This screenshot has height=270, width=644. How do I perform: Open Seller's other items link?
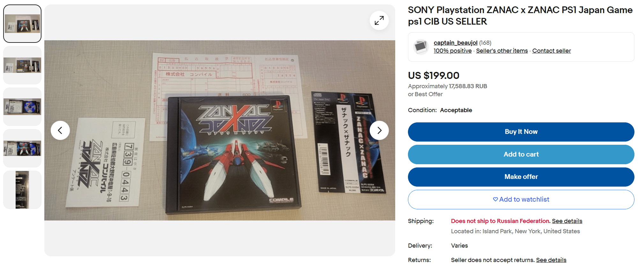click(502, 51)
